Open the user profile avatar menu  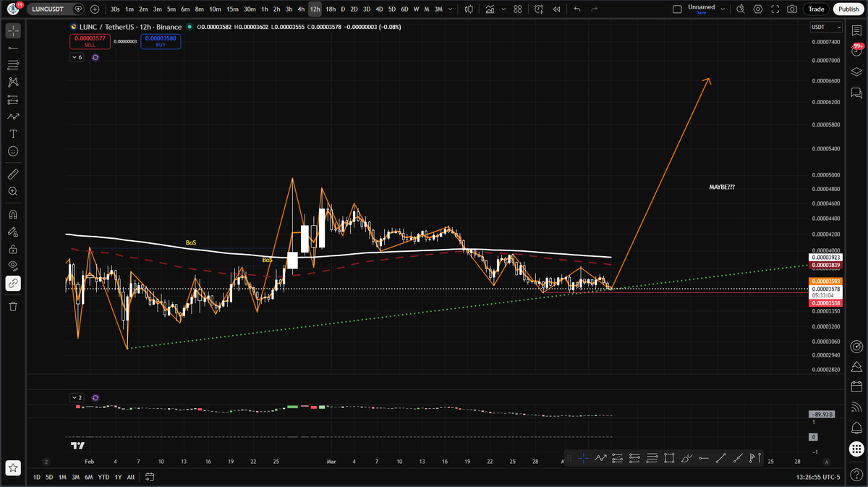pos(13,9)
